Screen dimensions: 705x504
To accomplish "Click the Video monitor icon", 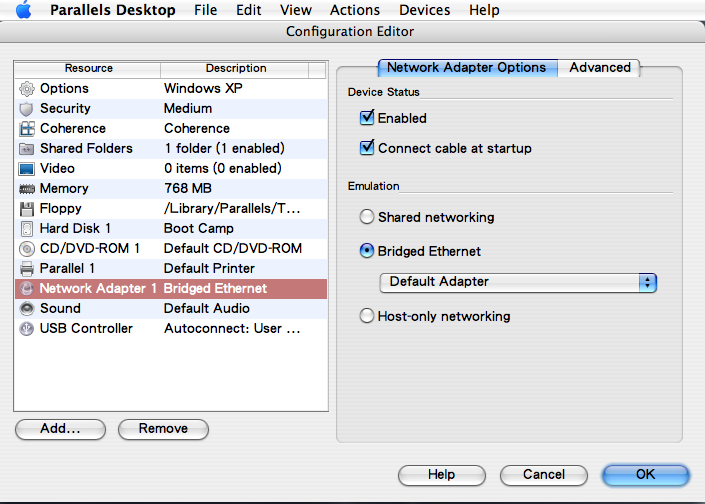I will click(27, 169).
